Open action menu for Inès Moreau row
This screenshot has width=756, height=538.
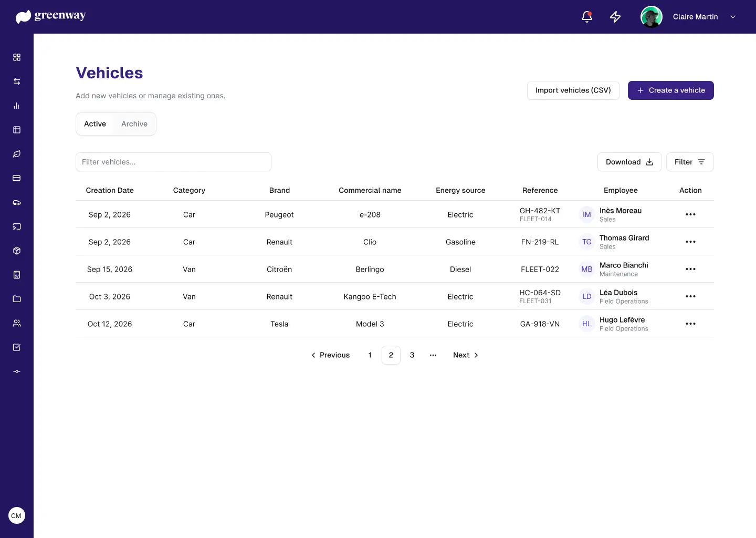coord(690,214)
